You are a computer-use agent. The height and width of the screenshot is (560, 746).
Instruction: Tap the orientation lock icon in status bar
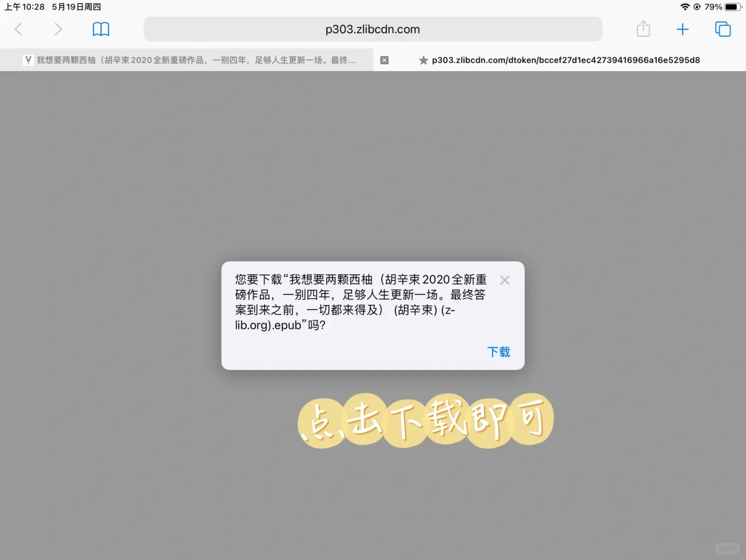(697, 7)
